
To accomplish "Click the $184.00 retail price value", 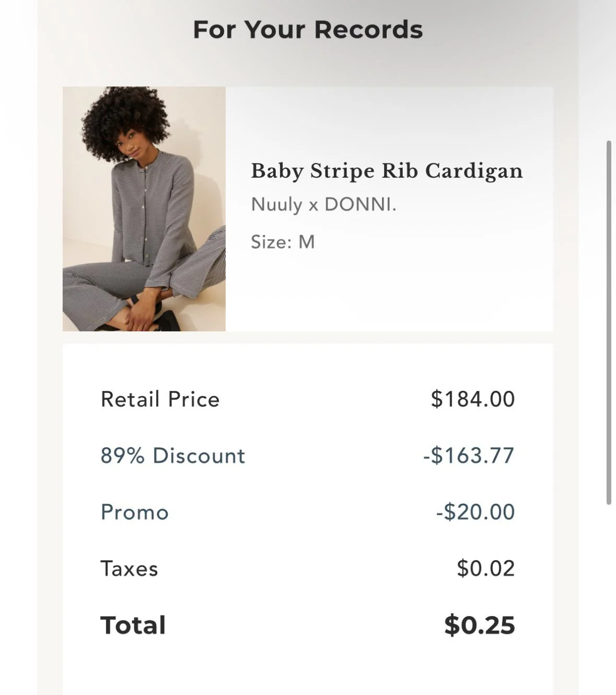I will 473,399.
